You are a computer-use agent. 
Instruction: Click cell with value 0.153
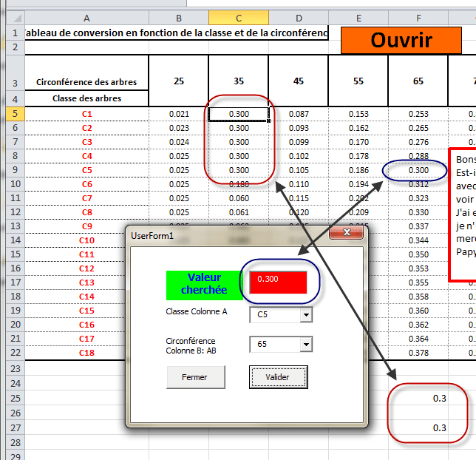tap(358, 114)
